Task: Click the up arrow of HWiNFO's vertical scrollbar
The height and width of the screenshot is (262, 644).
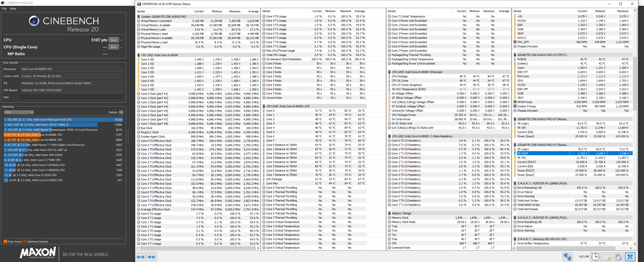Action: tap(635, 10)
